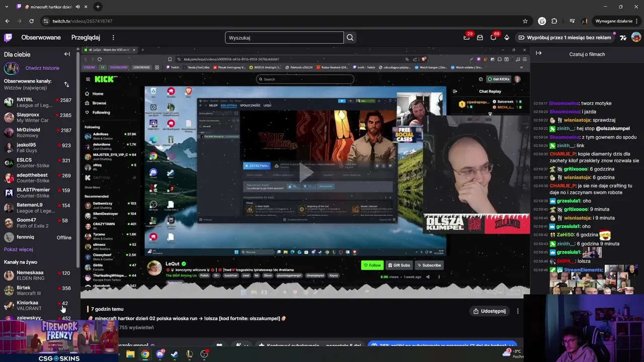Click the Discord taskbar icon
The height and width of the screenshot is (362, 644).
(x=160, y=354)
